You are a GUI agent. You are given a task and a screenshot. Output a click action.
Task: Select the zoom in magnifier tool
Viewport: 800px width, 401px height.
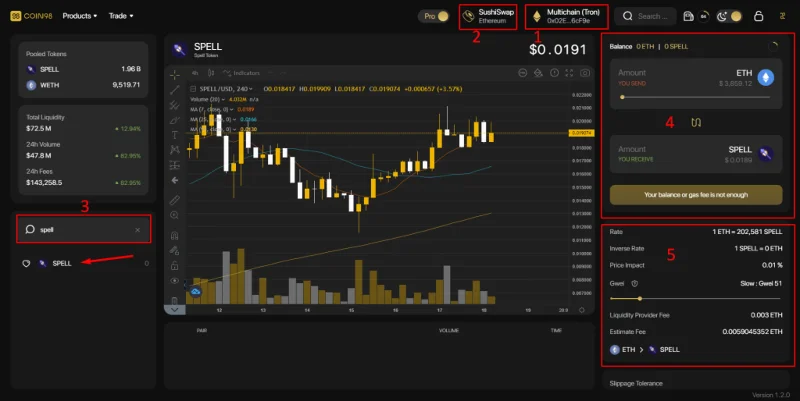[174, 215]
